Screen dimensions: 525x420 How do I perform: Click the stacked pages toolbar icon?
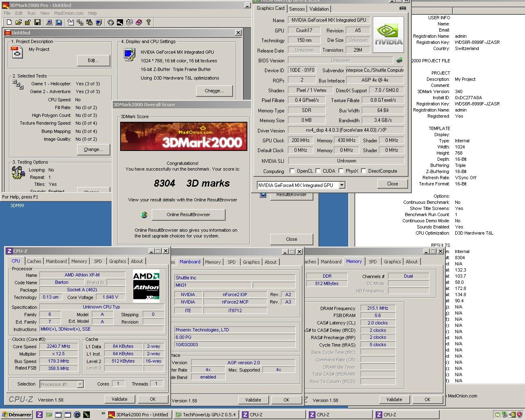[130, 22]
